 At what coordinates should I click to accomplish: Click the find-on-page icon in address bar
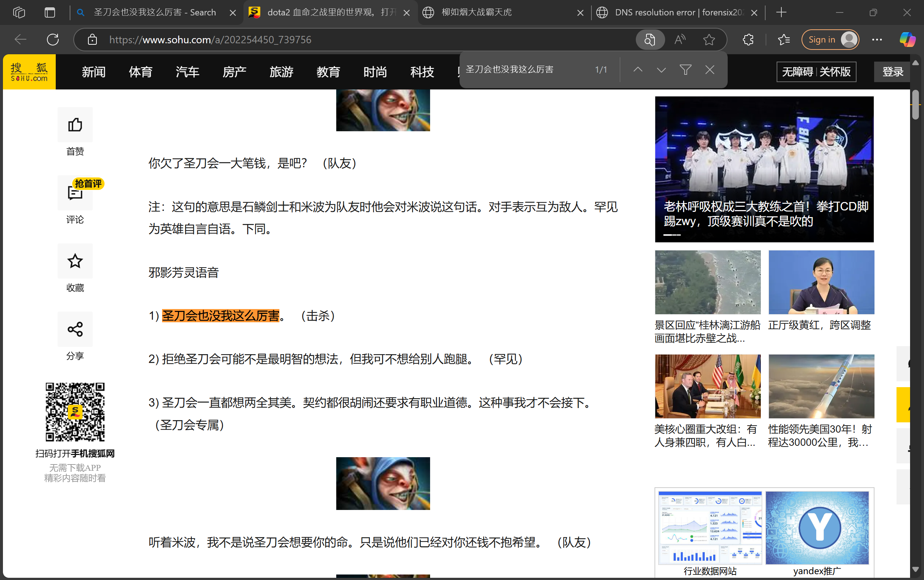[650, 40]
